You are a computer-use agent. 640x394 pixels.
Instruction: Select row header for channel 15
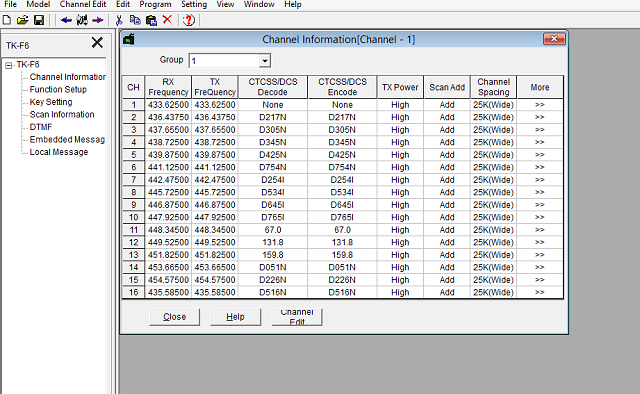click(x=133, y=280)
